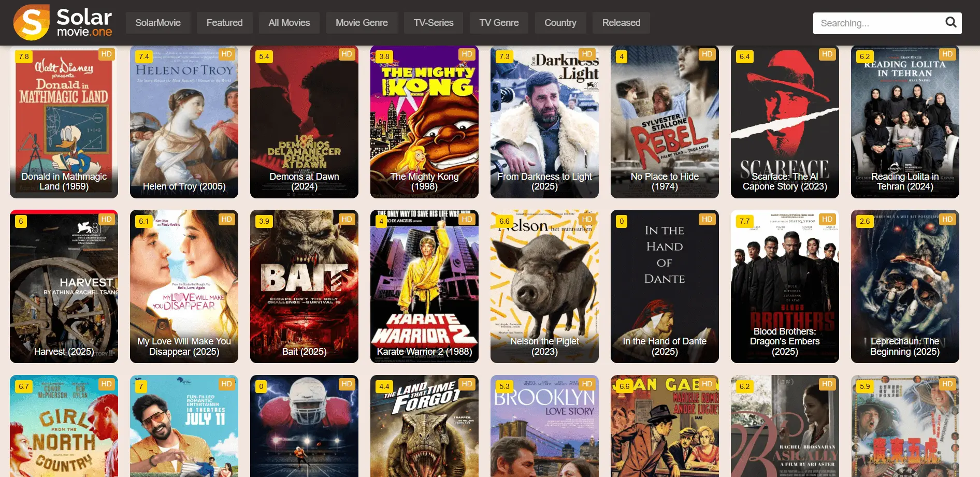
Task: Click the Helen of Troy (2005) title
Action: (x=184, y=186)
